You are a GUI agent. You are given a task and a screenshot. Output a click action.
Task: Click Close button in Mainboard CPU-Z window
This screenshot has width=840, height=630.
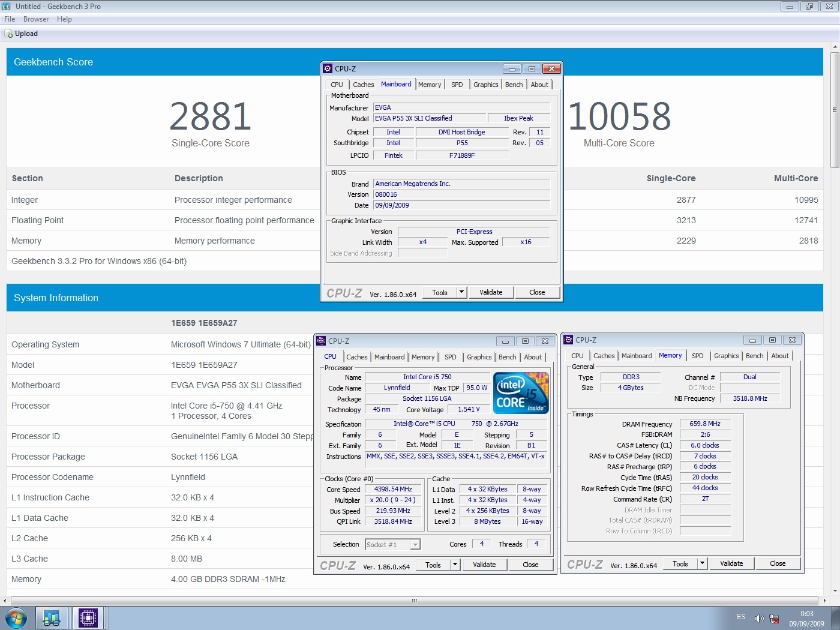pyautogui.click(x=537, y=292)
